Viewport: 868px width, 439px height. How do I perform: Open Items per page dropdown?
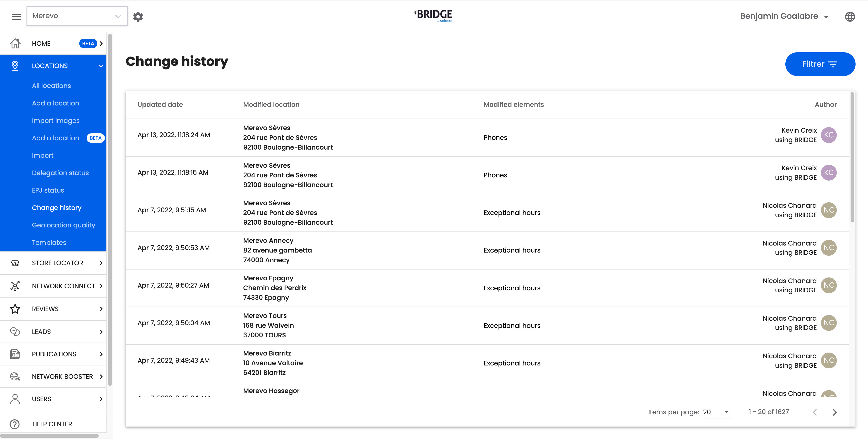click(717, 412)
